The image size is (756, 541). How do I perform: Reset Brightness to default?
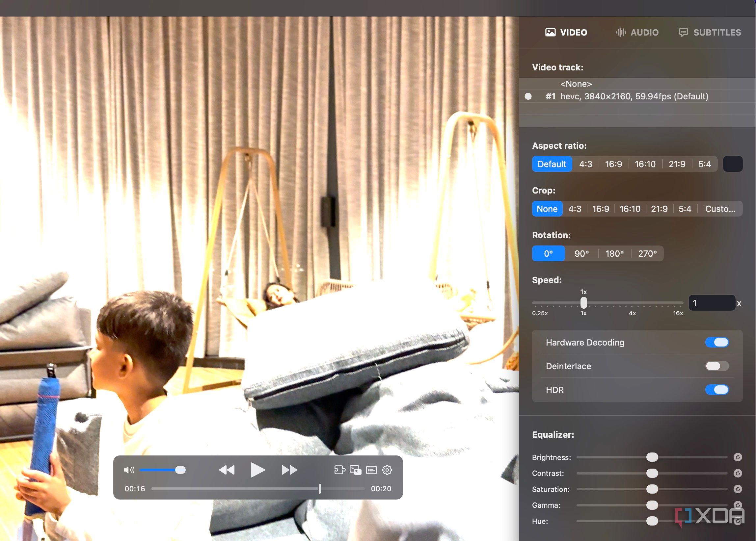pos(738,457)
